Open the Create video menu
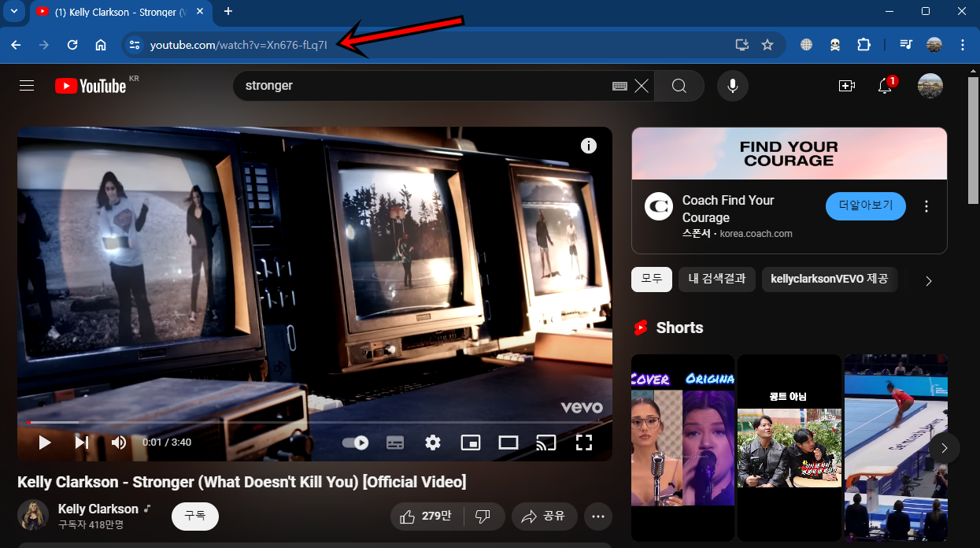 coord(847,86)
